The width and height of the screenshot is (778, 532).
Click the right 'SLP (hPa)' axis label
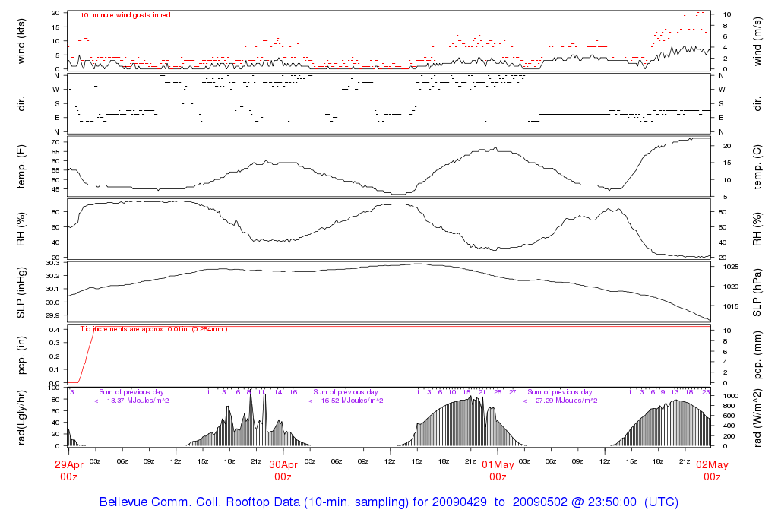click(x=757, y=293)
